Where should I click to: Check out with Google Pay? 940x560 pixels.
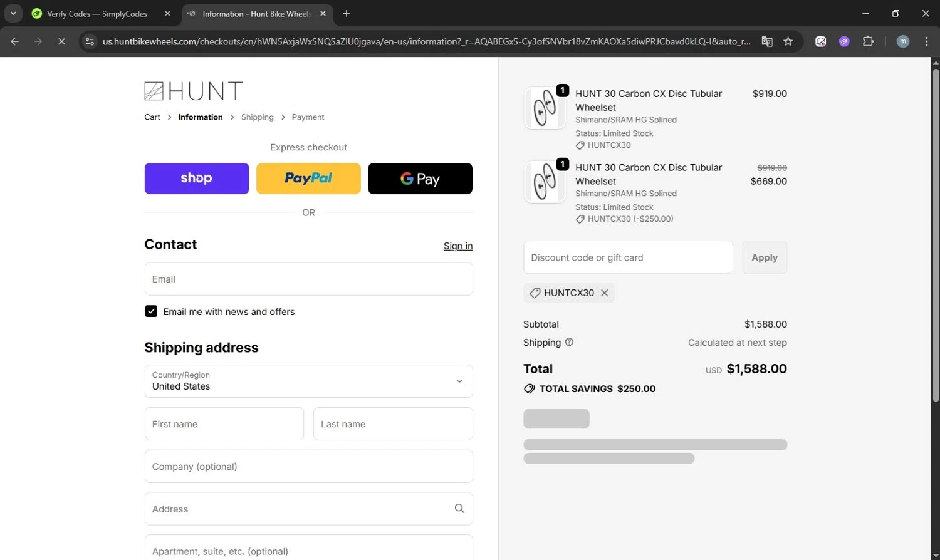coord(420,179)
